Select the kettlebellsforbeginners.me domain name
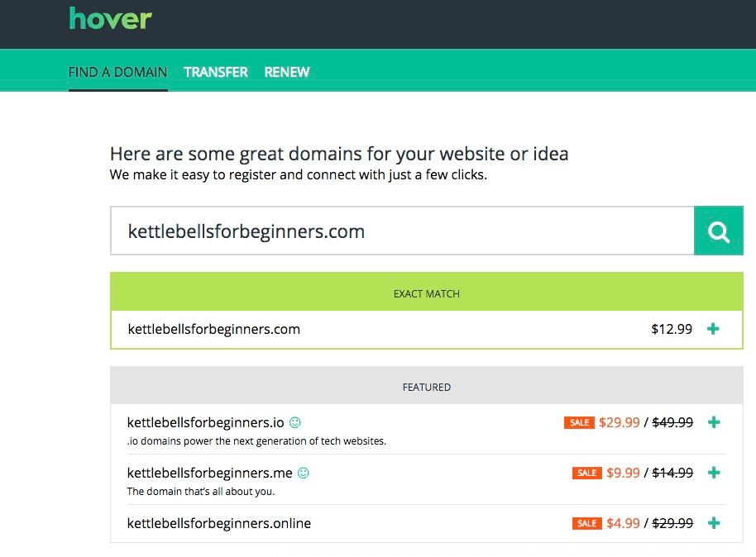 (210, 473)
